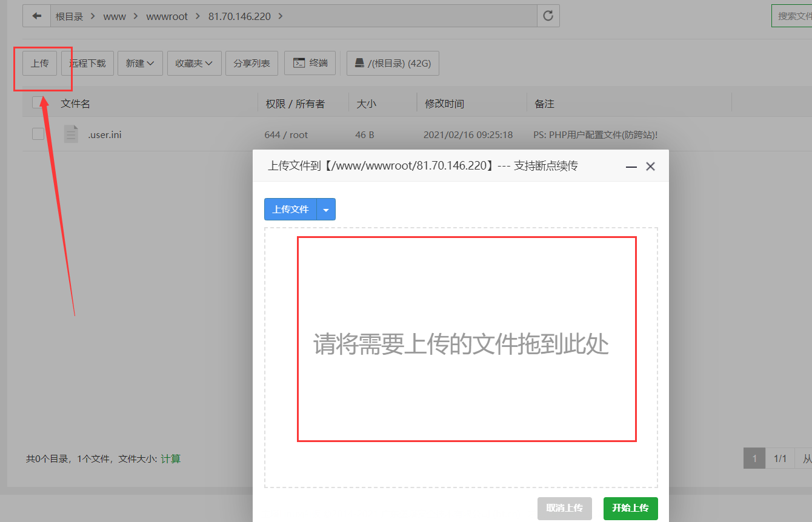This screenshot has width=812, height=522.
Task: Refresh the file list
Action: coord(548,16)
